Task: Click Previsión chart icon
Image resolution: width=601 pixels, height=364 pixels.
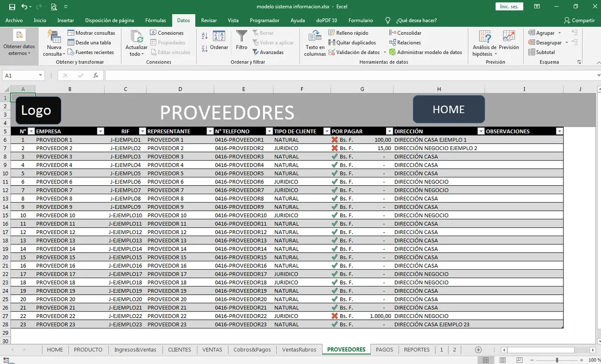Action: [509, 37]
